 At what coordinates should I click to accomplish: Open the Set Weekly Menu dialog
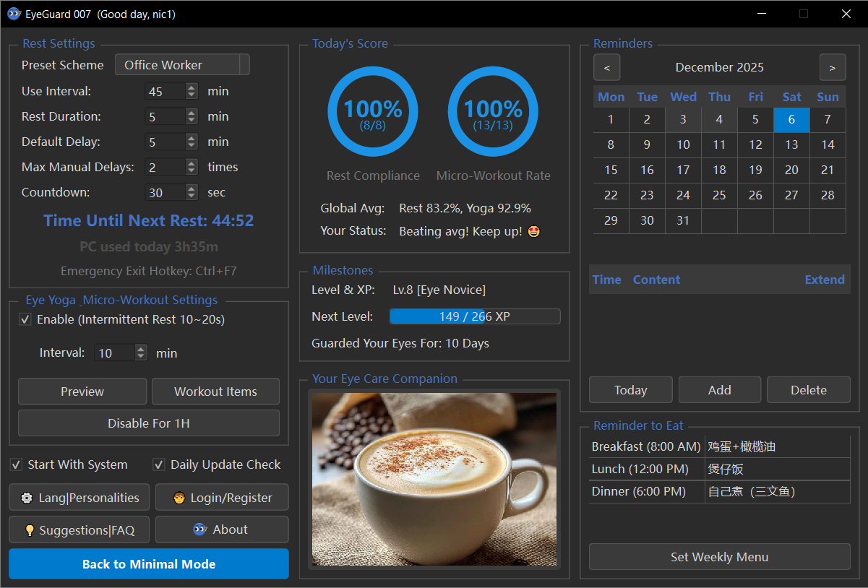[x=719, y=556]
